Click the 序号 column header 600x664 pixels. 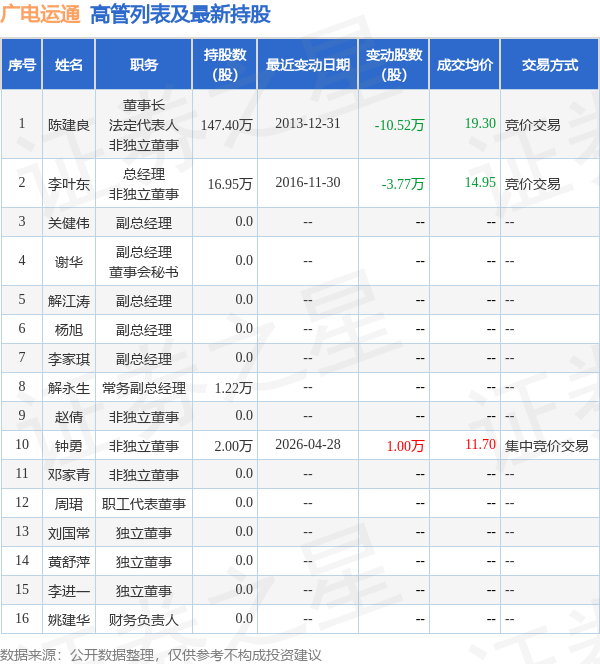coord(22,65)
